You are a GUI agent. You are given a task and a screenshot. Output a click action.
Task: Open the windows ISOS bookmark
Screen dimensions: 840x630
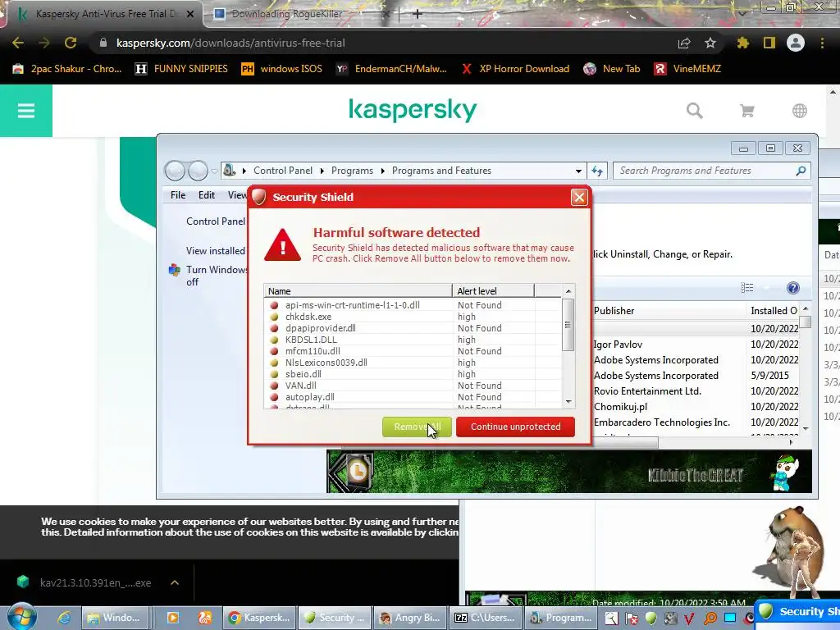click(x=282, y=69)
